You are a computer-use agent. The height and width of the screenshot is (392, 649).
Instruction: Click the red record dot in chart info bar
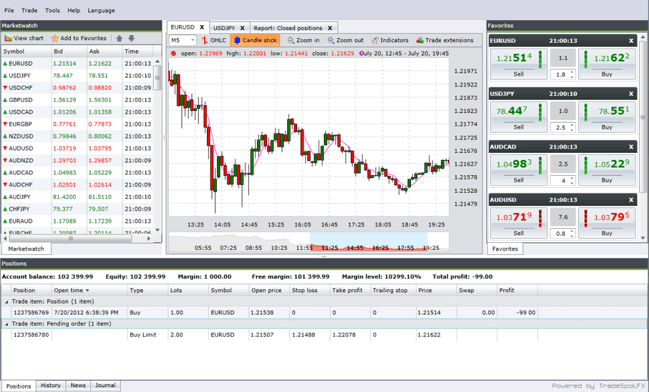pos(173,53)
